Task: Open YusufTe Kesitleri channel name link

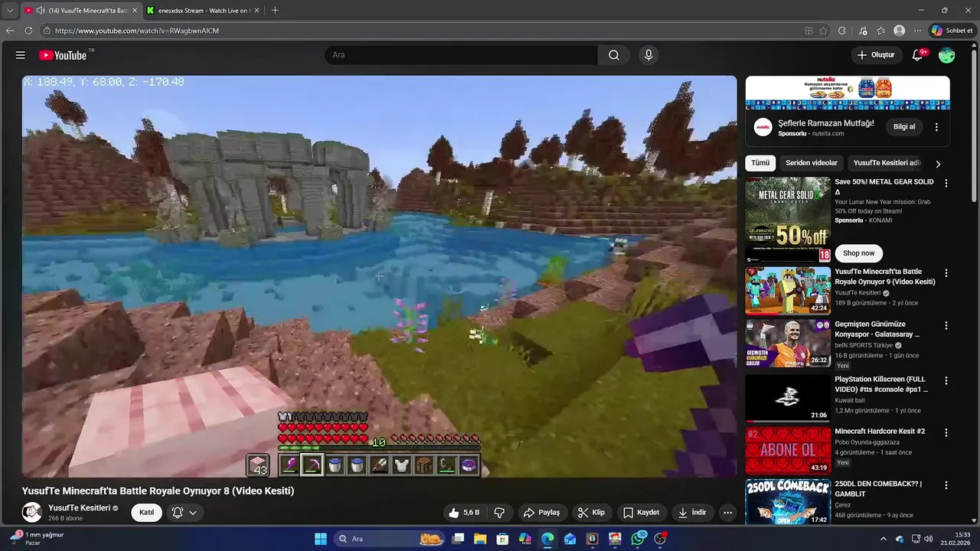Action: (x=80, y=508)
